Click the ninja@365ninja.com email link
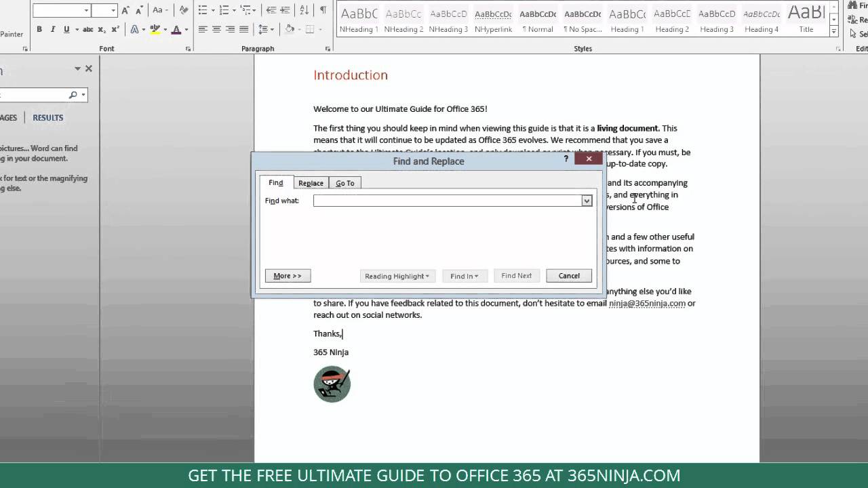Image resolution: width=868 pixels, height=488 pixels. [x=647, y=303]
